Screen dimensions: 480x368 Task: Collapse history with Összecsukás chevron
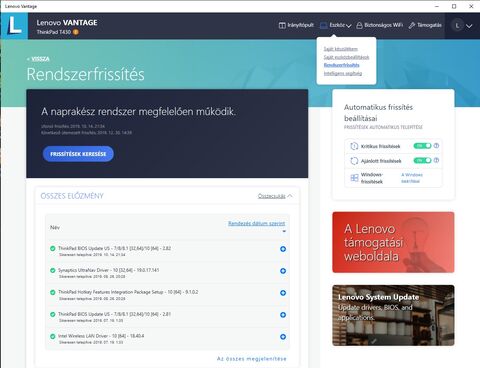click(290, 196)
